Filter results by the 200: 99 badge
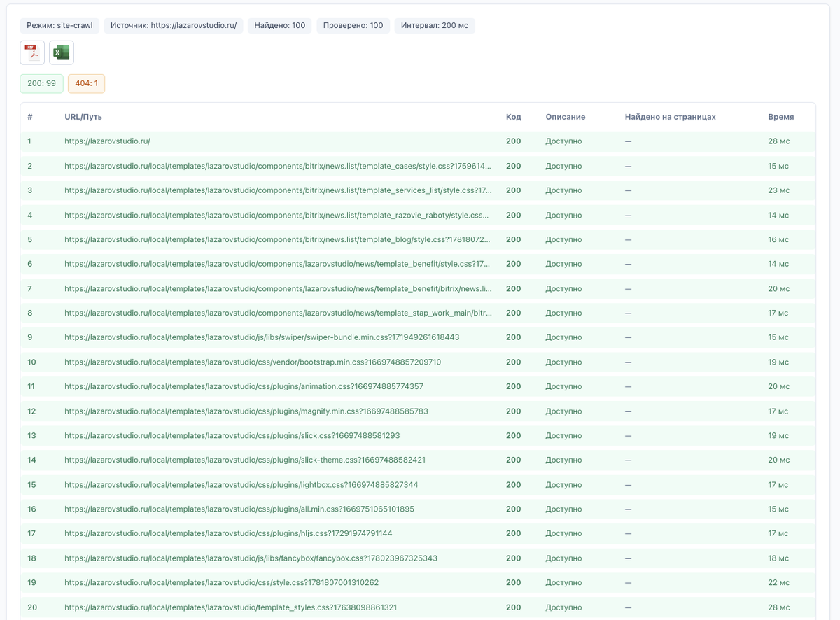The height and width of the screenshot is (620, 840). point(42,83)
